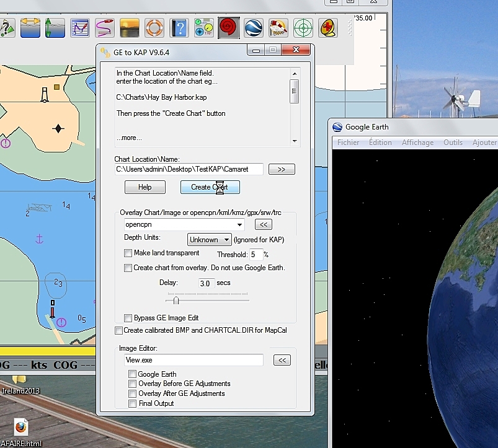Click the lifebuoy man-overboard icon
Screen dimensions: 498x448
click(x=154, y=28)
